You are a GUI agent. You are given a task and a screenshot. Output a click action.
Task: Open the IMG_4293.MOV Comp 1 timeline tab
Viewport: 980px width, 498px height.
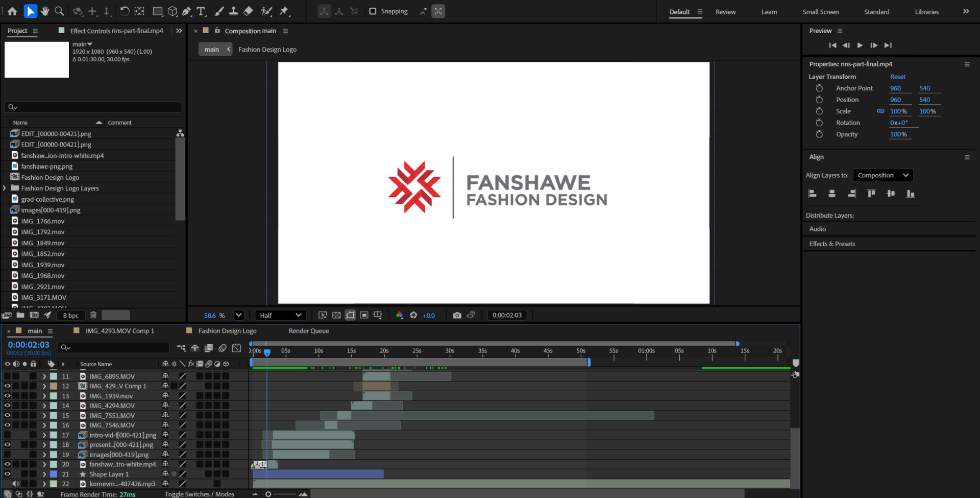click(120, 331)
